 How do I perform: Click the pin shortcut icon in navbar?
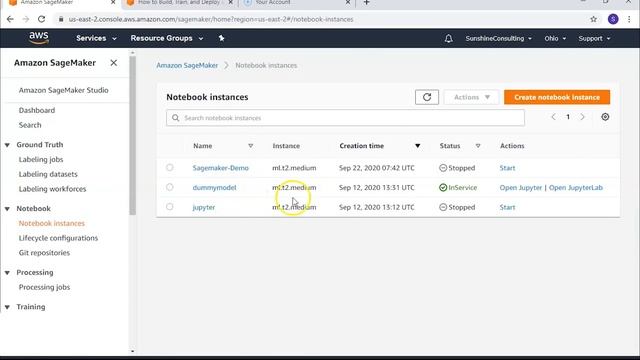click(x=221, y=38)
